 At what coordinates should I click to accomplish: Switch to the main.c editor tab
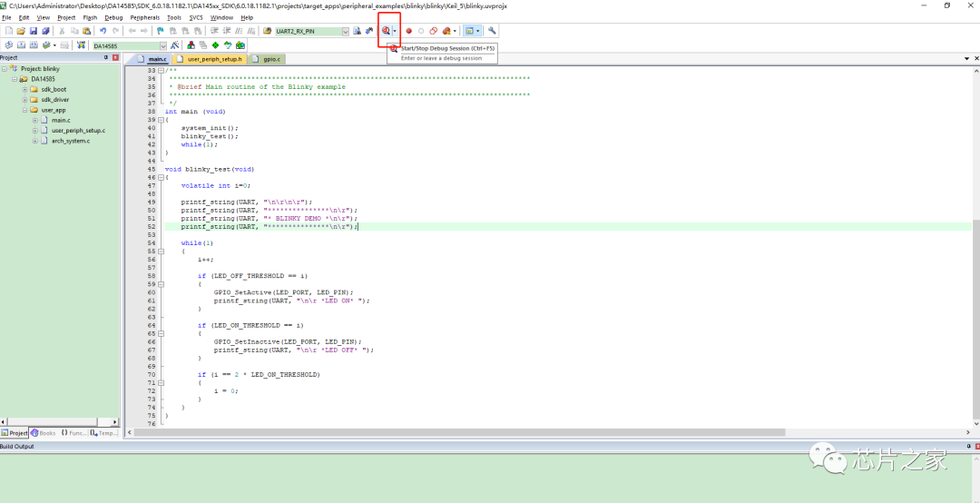coord(152,59)
